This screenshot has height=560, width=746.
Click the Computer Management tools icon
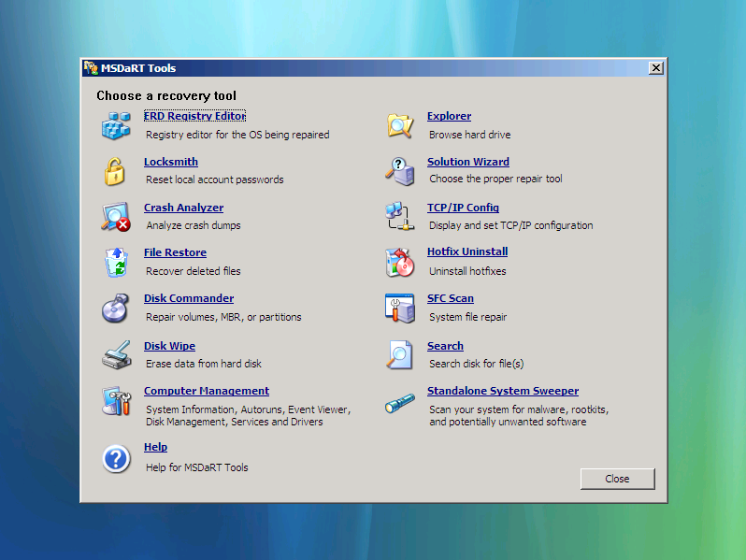click(x=116, y=401)
